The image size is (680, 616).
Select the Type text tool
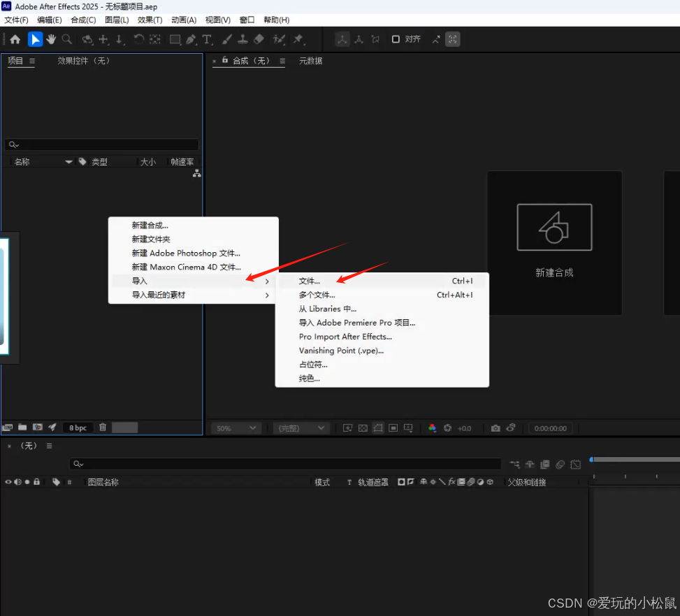click(x=207, y=39)
